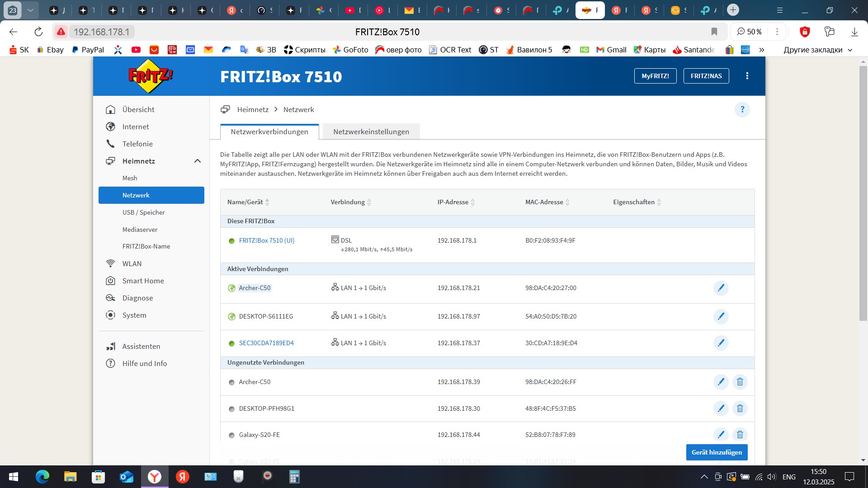Sort table by MAC-Adresse column
The image size is (868, 488).
click(x=547, y=202)
